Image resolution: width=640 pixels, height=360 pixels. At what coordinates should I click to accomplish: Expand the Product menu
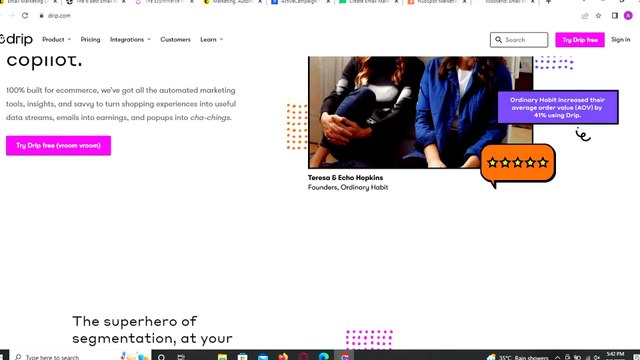[x=56, y=40]
